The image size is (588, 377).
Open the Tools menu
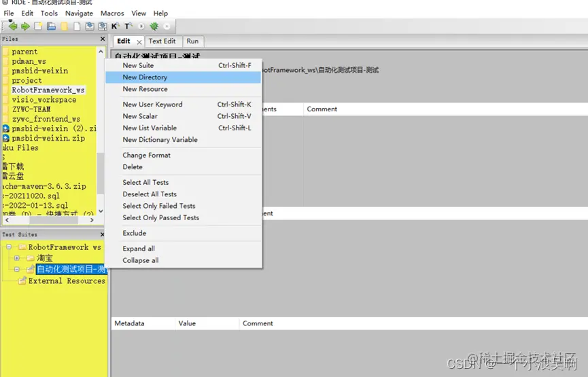pos(49,13)
